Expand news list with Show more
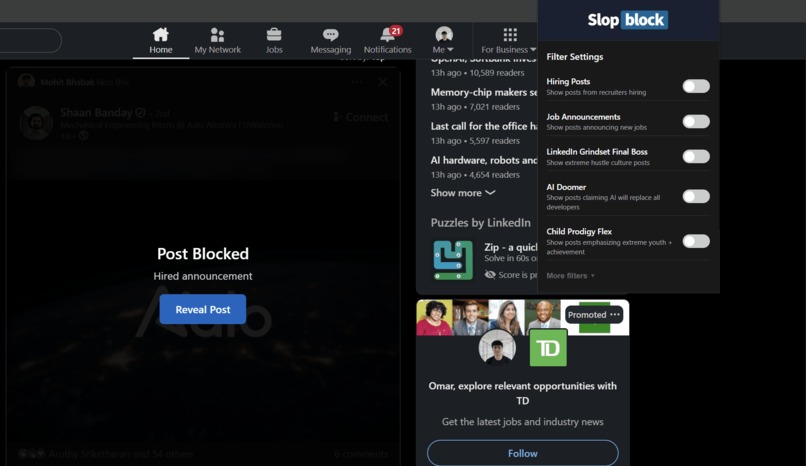Viewport: 806px width, 466px height. tap(463, 193)
